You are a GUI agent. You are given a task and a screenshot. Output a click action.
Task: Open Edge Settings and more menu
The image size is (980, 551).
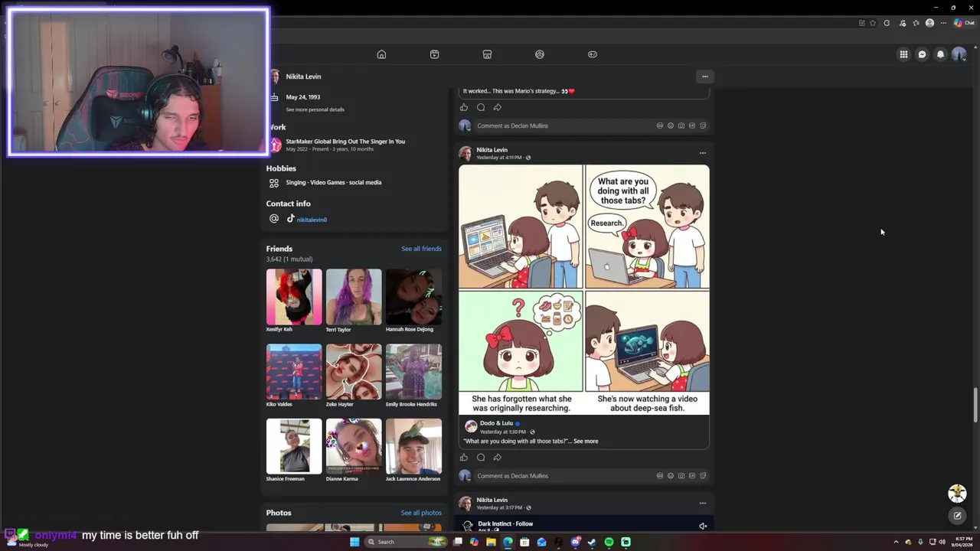click(x=943, y=23)
